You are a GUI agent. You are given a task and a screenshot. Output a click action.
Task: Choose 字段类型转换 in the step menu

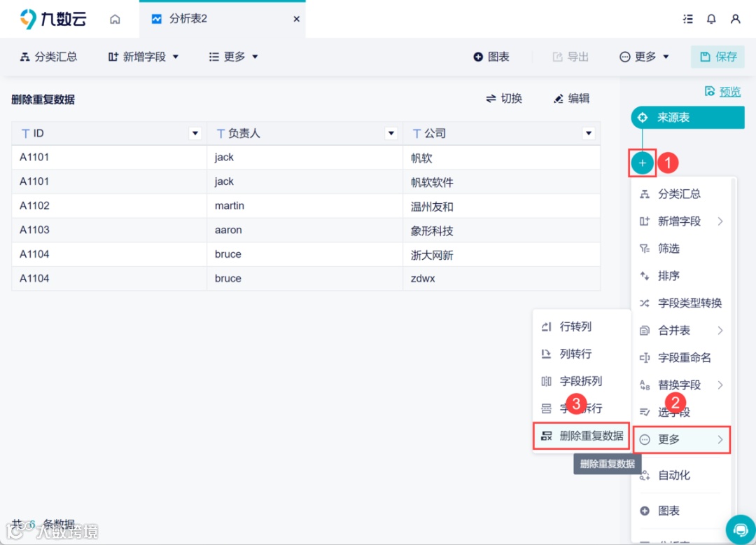coord(681,303)
